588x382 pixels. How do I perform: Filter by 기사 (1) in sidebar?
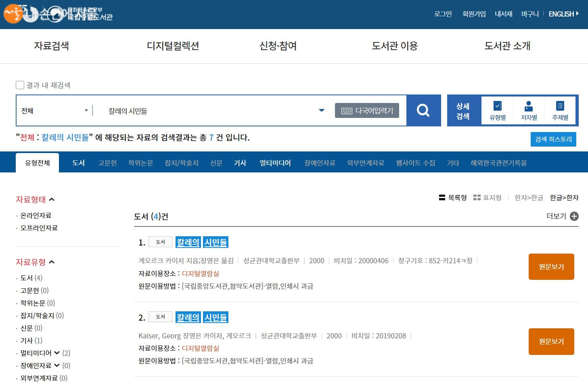31,340
